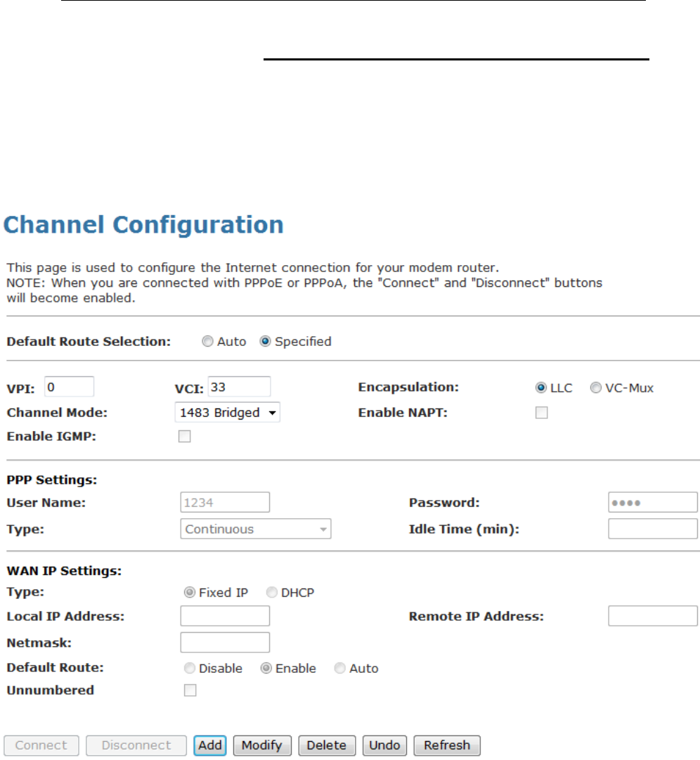Click the Add button
The image size is (700, 760).
(209, 745)
